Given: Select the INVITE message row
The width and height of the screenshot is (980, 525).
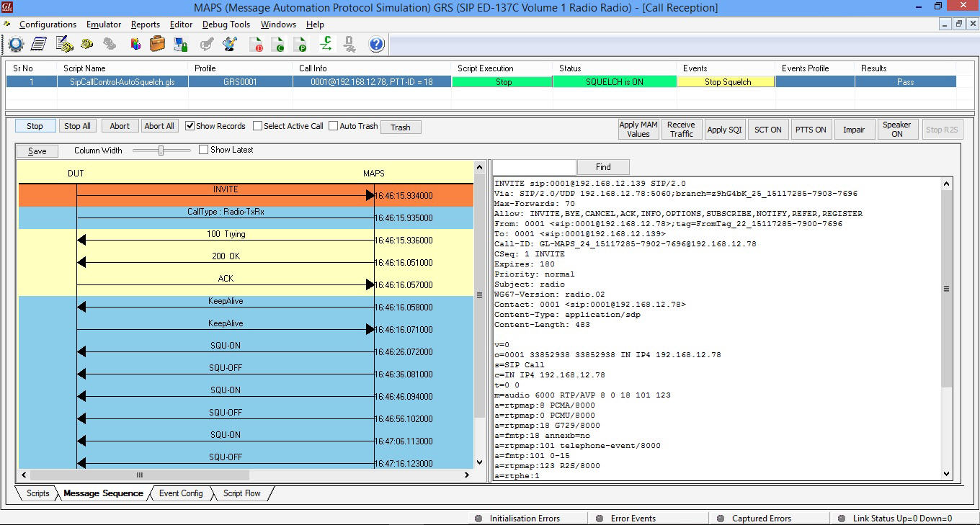Looking at the screenshot, I should pyautogui.click(x=246, y=195).
